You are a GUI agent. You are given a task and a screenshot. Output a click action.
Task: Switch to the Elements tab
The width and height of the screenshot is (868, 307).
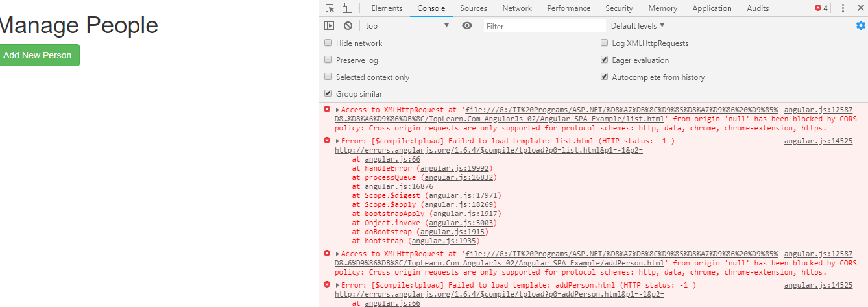(387, 8)
